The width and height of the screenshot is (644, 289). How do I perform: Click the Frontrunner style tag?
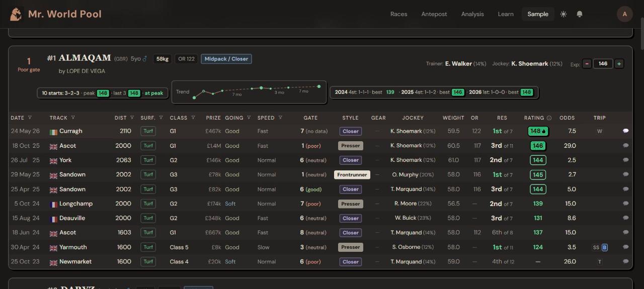pos(352,175)
